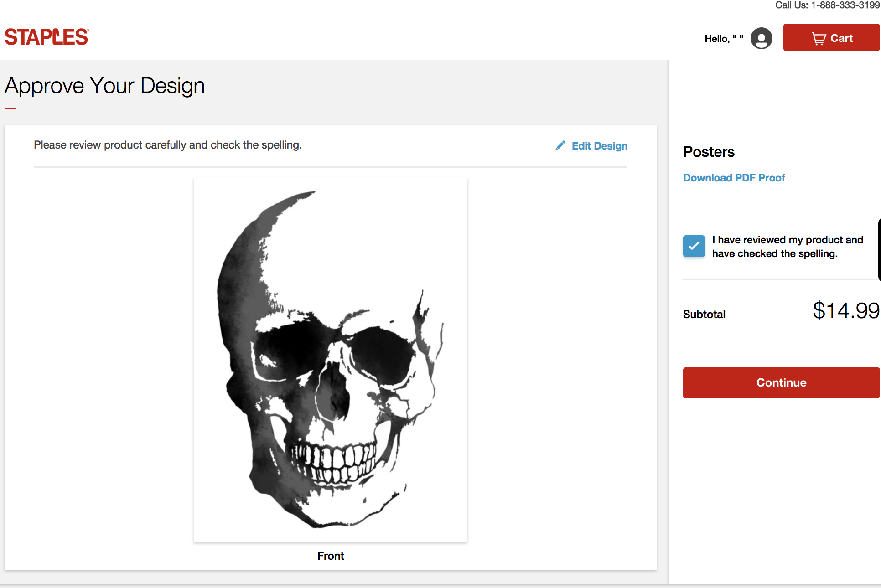Screen dimensions: 881x588
Task: Click the 'Please review product carefully' text
Action: point(167,145)
